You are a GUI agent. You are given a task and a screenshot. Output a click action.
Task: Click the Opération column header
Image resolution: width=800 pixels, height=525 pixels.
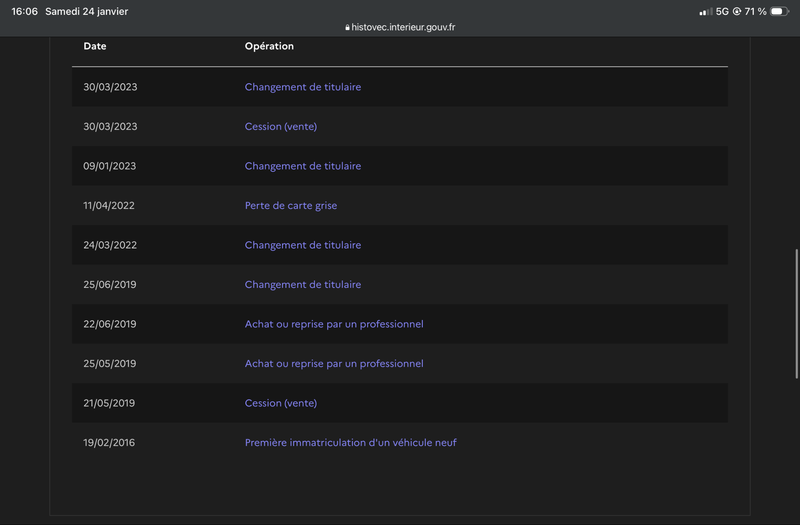[269, 46]
